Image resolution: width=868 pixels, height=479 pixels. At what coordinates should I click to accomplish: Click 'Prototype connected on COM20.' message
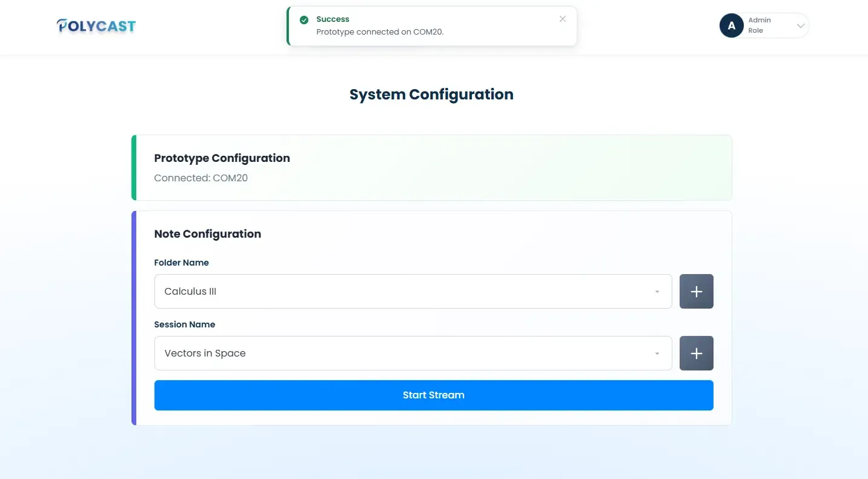point(380,32)
